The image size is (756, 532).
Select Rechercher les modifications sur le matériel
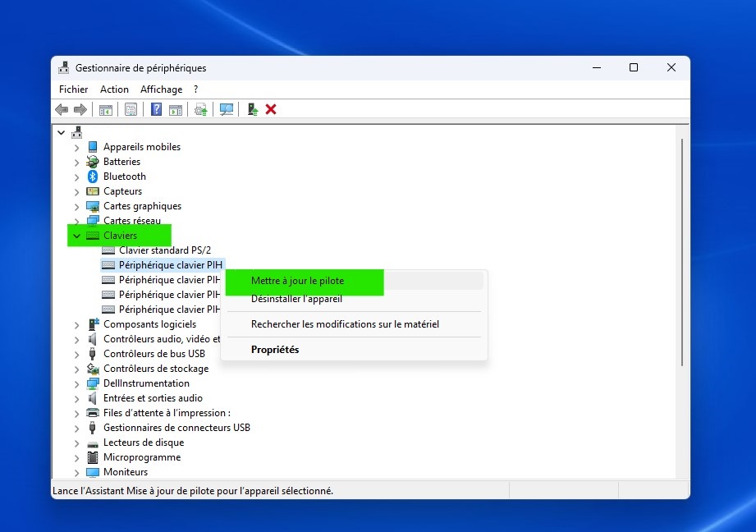click(x=345, y=324)
